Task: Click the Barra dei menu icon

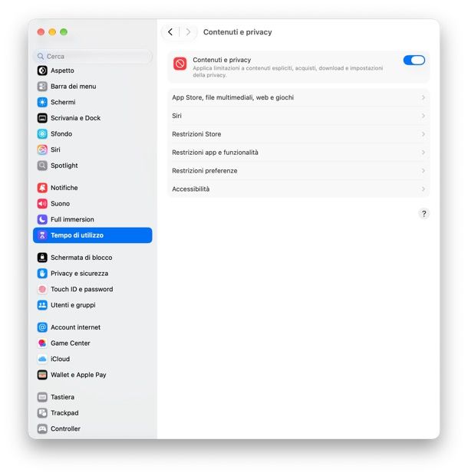Action: 42,86
